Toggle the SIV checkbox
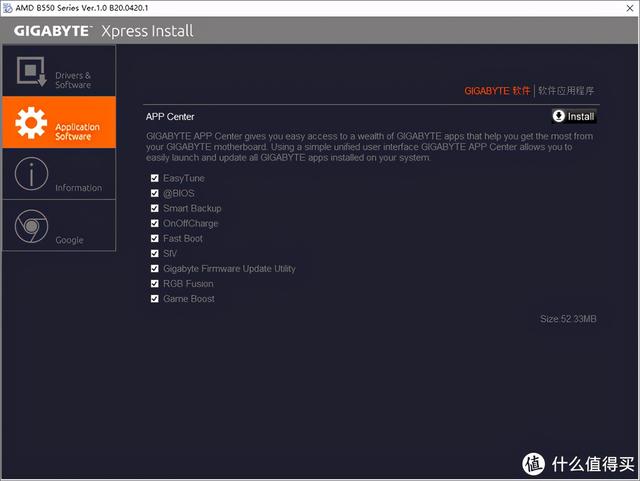Screen dimensions: 640x481 [155, 254]
